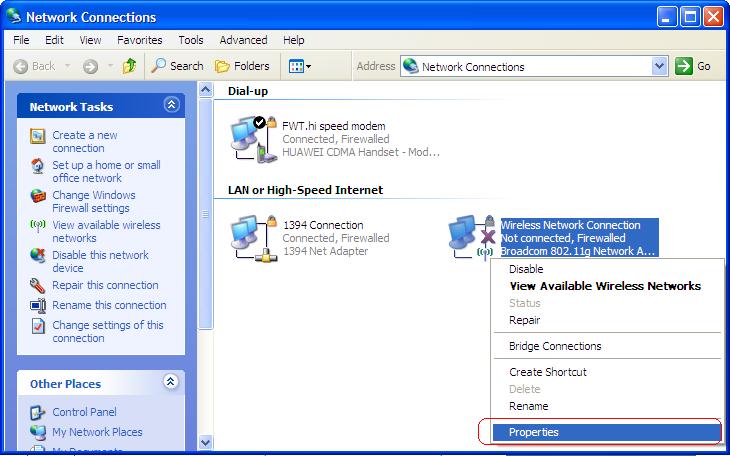The image size is (730, 456).
Task: Click the Network Connections title bar icon
Action: pyautogui.click(x=14, y=17)
